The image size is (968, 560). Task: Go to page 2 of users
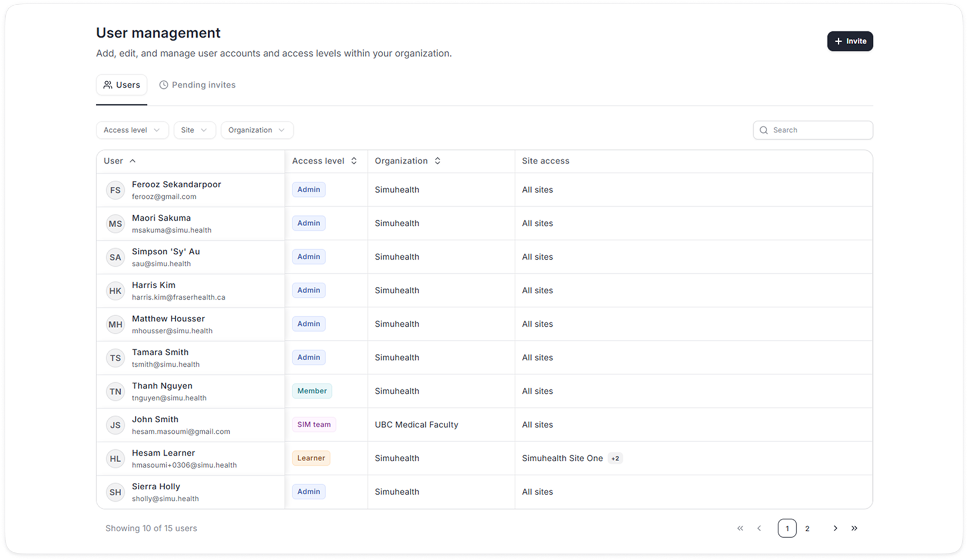click(807, 528)
